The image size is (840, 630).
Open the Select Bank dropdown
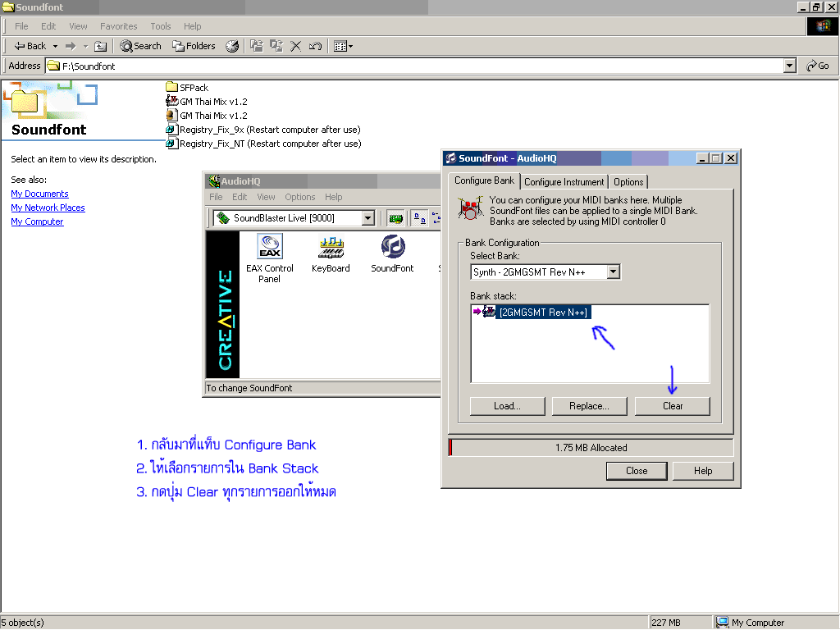[x=614, y=272]
